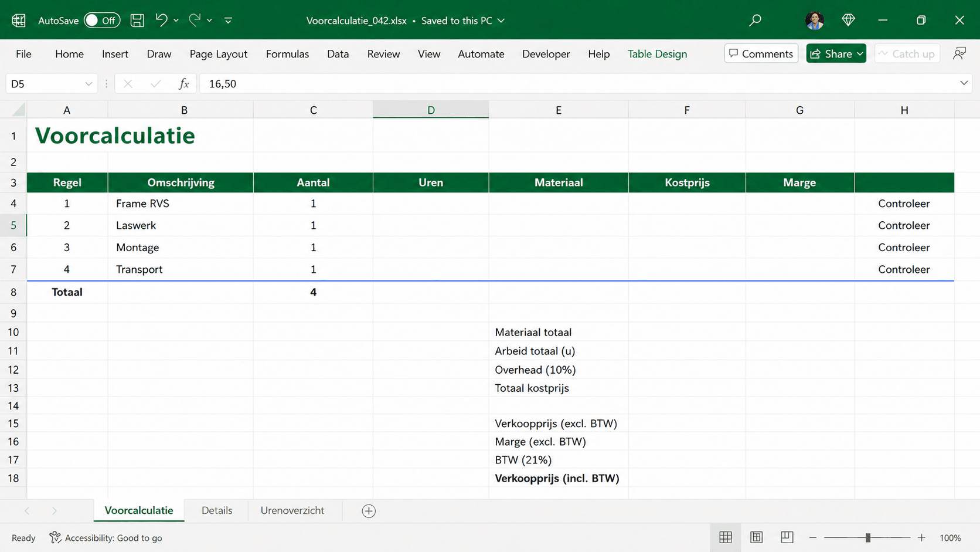Select the Laswerk cell
The image size is (980, 552).
coord(181,225)
